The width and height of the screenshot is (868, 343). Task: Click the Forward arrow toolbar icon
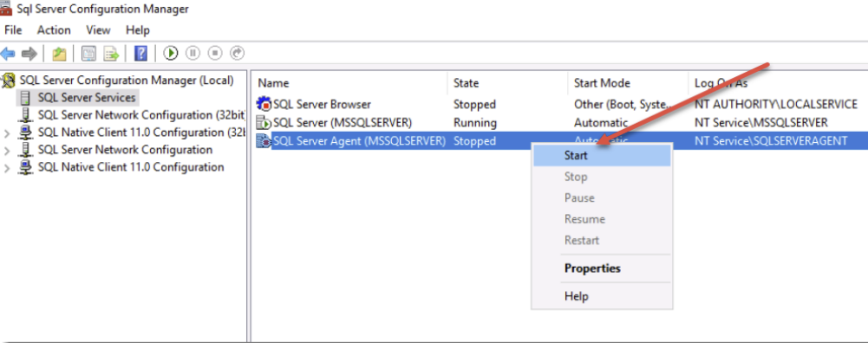tap(29, 54)
